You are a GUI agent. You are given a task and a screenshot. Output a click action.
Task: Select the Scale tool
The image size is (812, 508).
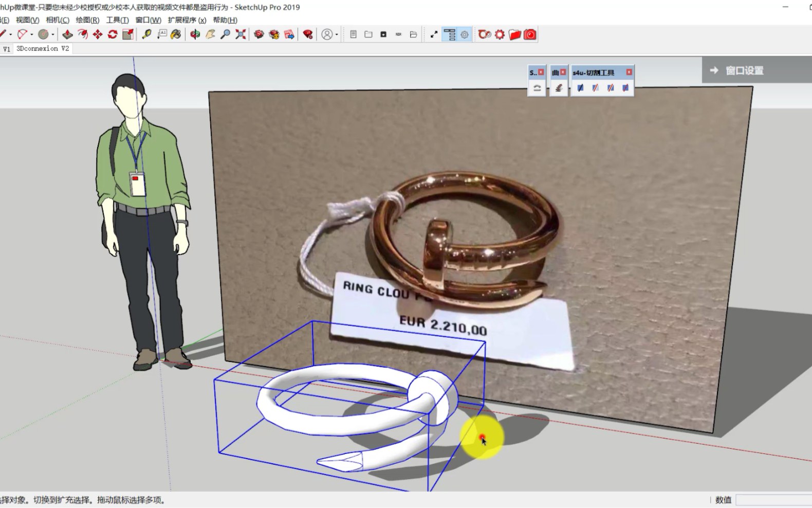pyautogui.click(x=128, y=34)
